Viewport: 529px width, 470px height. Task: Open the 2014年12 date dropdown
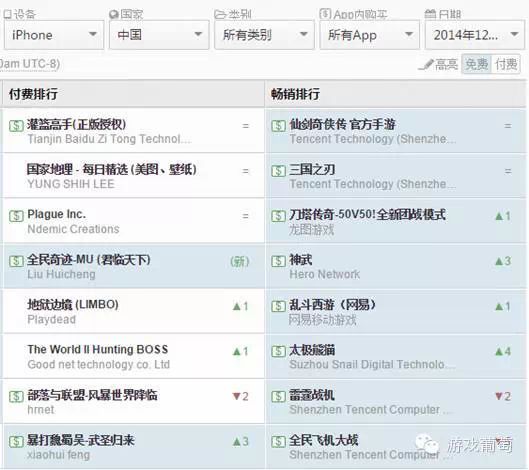(x=474, y=35)
